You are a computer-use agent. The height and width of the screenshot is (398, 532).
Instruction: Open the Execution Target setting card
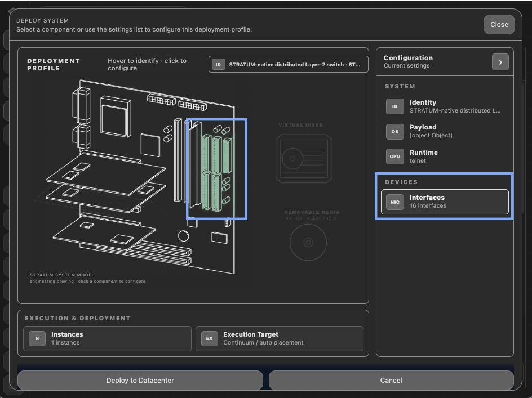click(x=280, y=338)
